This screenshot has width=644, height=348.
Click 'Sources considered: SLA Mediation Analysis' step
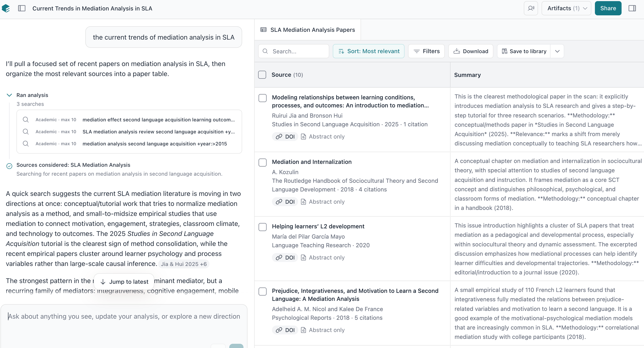[x=73, y=165]
